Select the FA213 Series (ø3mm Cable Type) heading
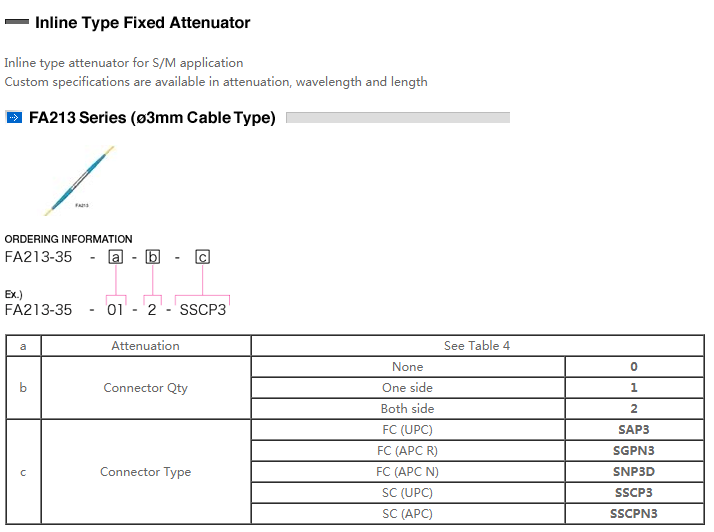This screenshot has width=714, height=532. point(152,118)
